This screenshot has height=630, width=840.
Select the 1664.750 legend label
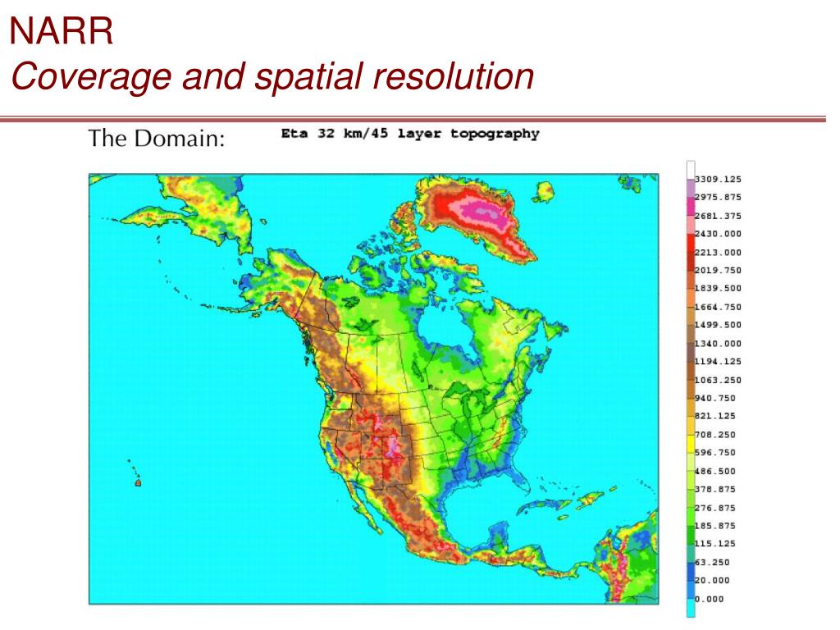tap(718, 307)
